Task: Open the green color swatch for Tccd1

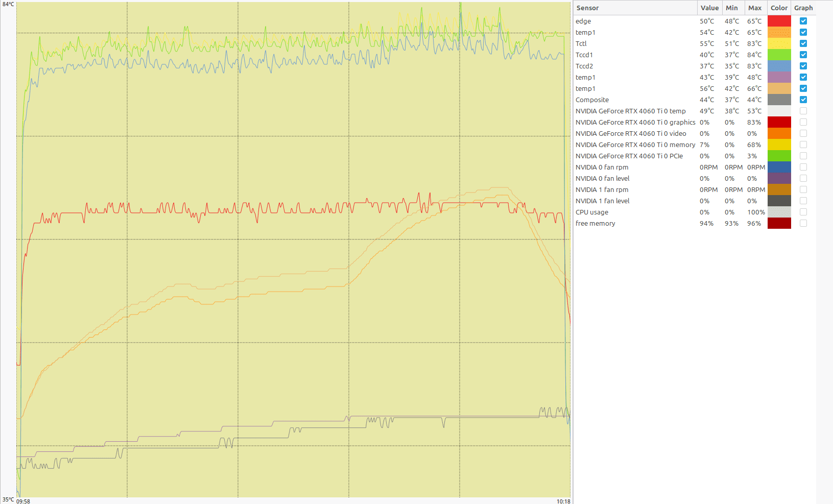Action: (779, 55)
